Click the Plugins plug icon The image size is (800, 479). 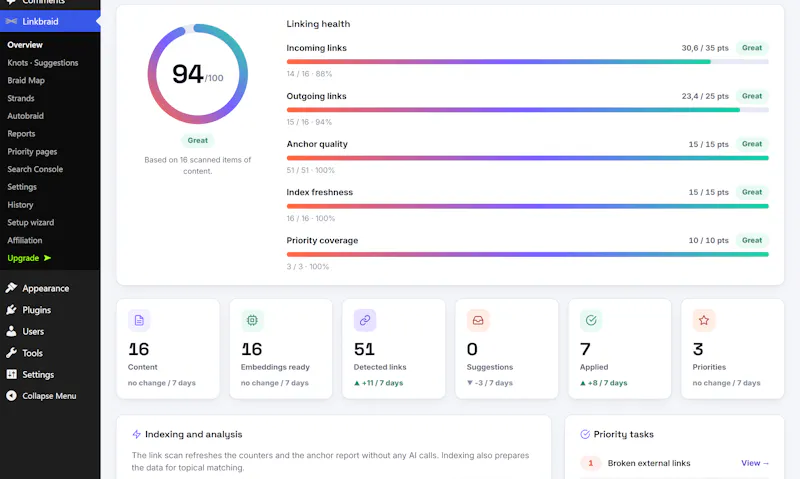click(x=11, y=310)
